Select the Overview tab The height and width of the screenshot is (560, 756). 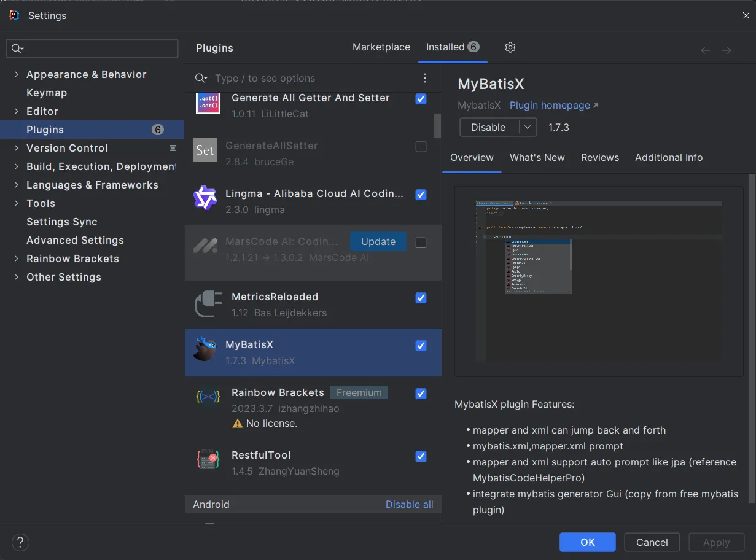tap(472, 158)
